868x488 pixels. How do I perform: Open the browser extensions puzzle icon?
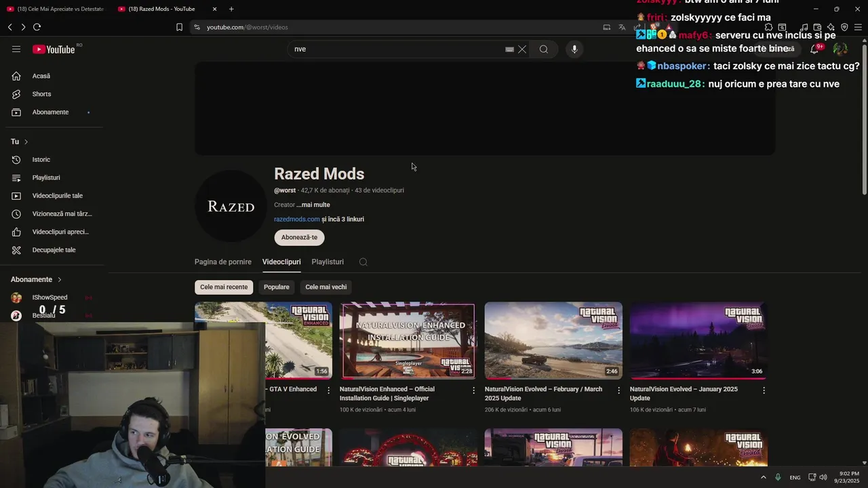click(x=768, y=27)
